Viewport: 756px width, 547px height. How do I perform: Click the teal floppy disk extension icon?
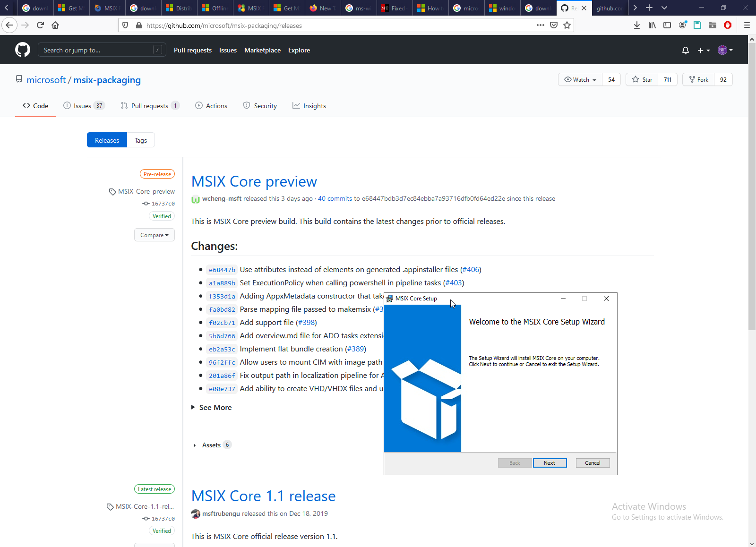[697, 25]
